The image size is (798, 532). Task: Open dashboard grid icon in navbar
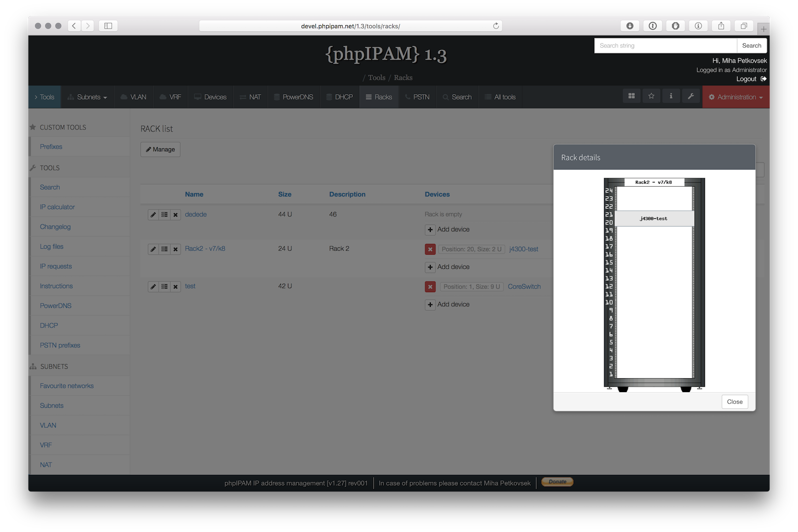[x=631, y=96]
